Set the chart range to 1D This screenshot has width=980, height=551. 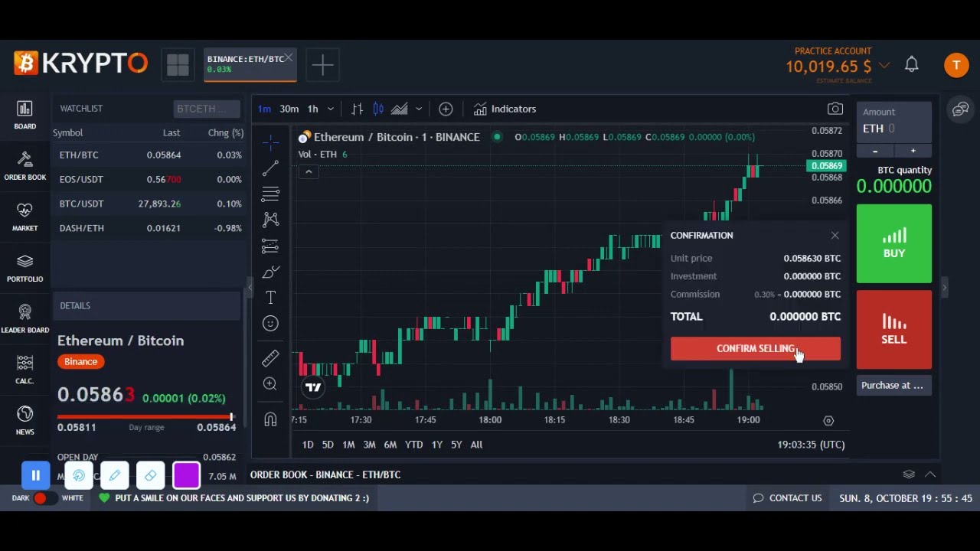308,445
